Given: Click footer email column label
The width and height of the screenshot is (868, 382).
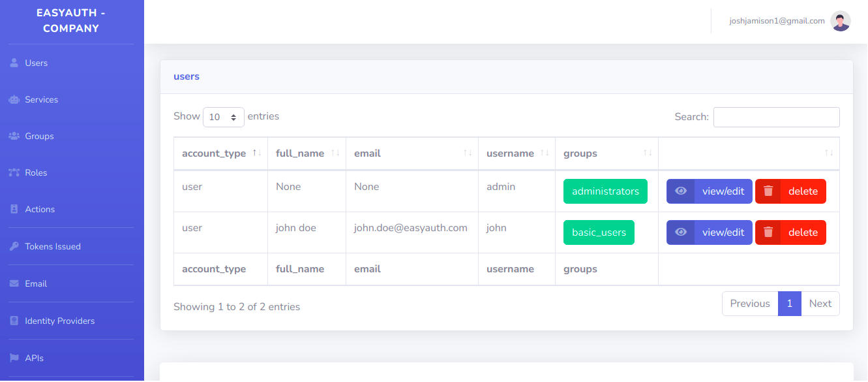Looking at the screenshot, I should click(367, 269).
